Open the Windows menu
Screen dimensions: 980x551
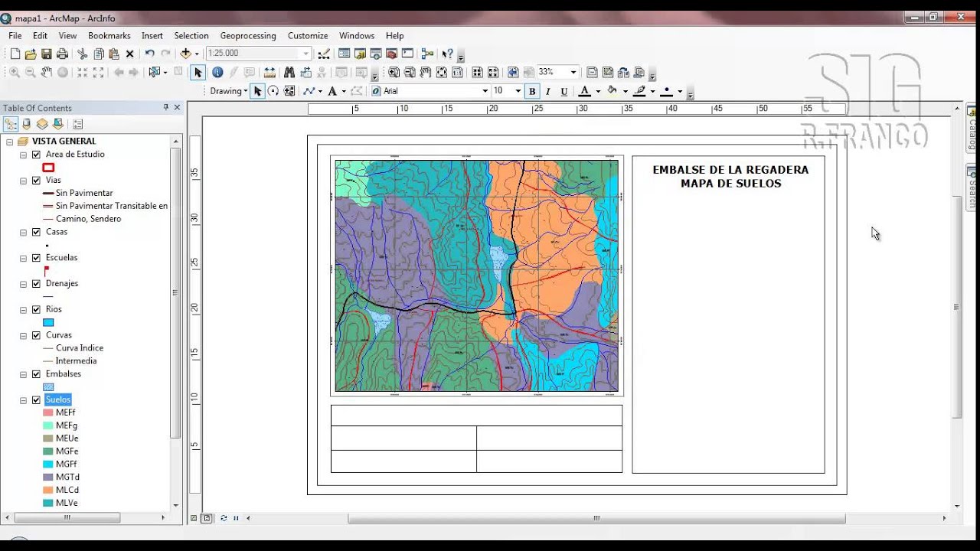pyautogui.click(x=357, y=36)
